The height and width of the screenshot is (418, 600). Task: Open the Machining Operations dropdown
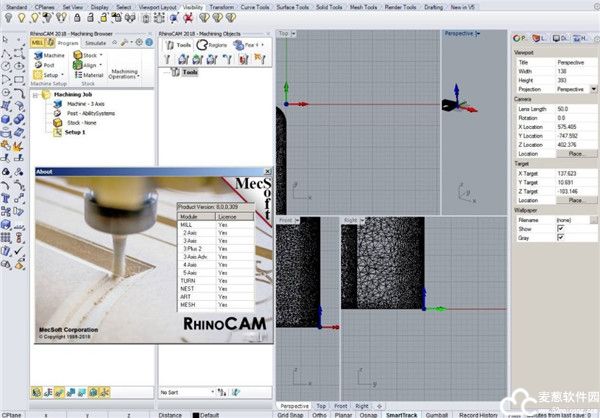click(124, 74)
